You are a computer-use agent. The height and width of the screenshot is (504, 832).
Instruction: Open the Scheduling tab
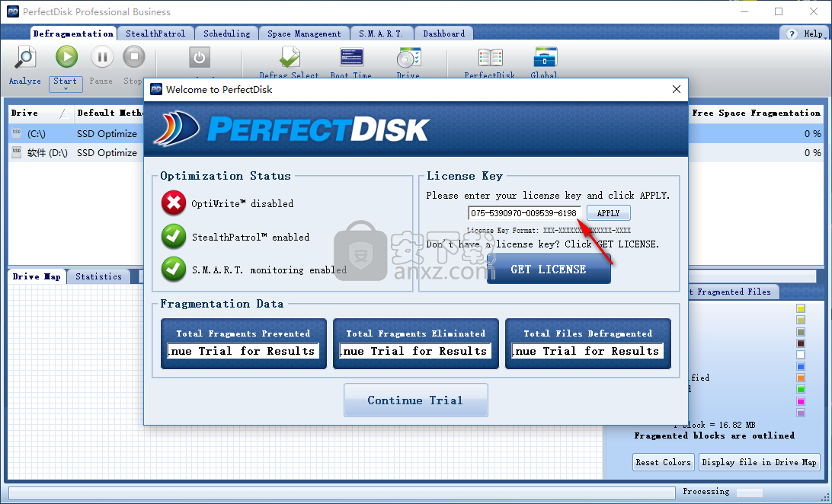[x=226, y=33]
